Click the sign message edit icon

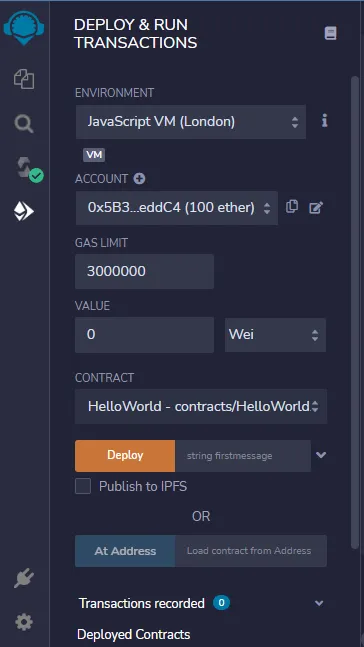coord(316,208)
